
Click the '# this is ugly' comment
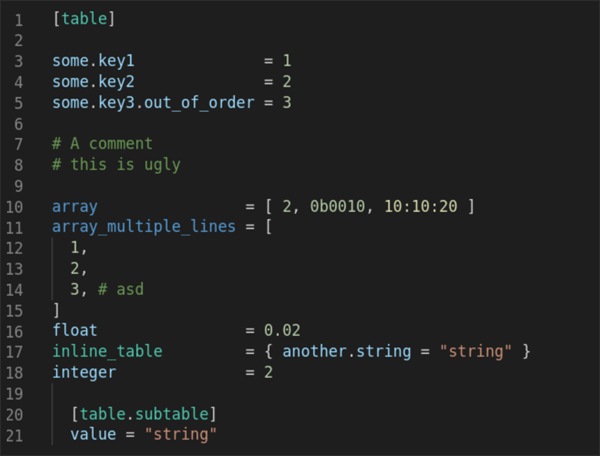(116, 165)
